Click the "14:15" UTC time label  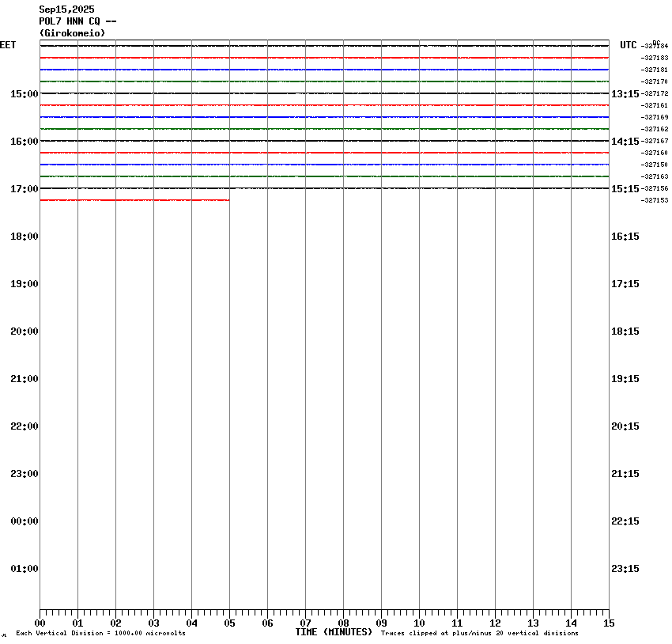coord(625,142)
